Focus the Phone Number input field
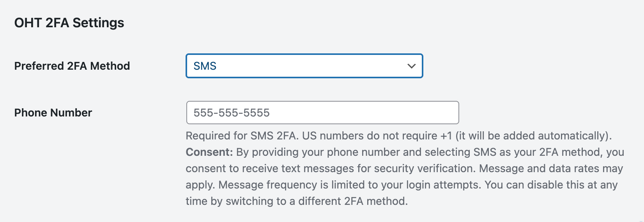The height and width of the screenshot is (222, 644). pos(322,113)
